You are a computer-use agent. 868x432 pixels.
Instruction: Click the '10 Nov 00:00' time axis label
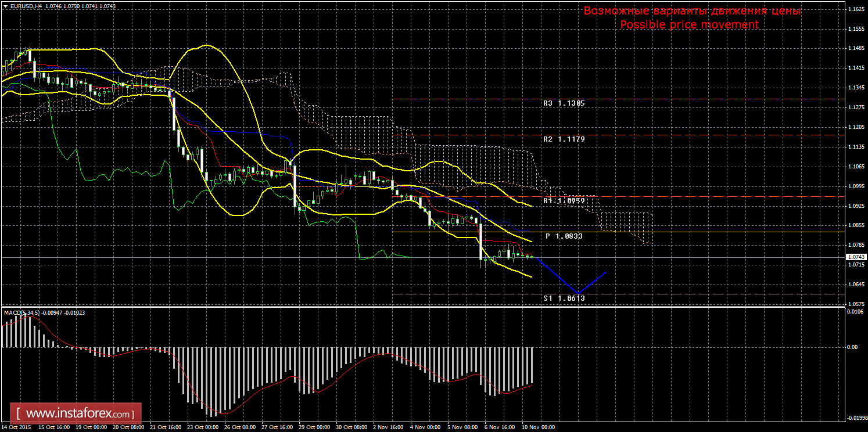click(x=538, y=427)
